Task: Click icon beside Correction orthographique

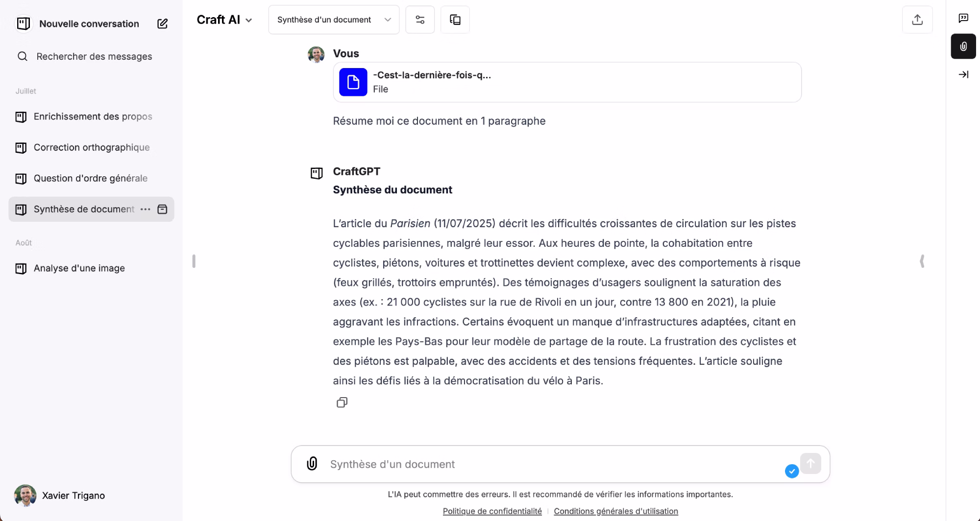Action: [21, 147]
